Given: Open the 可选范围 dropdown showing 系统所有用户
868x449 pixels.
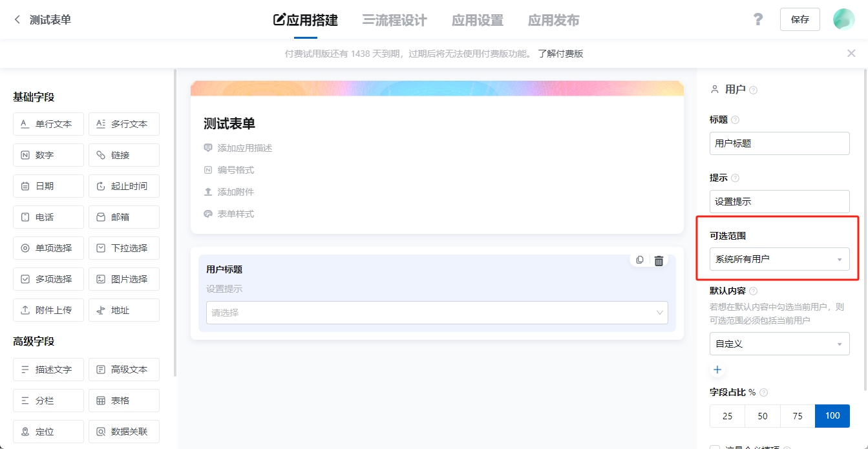Looking at the screenshot, I should click(x=779, y=259).
